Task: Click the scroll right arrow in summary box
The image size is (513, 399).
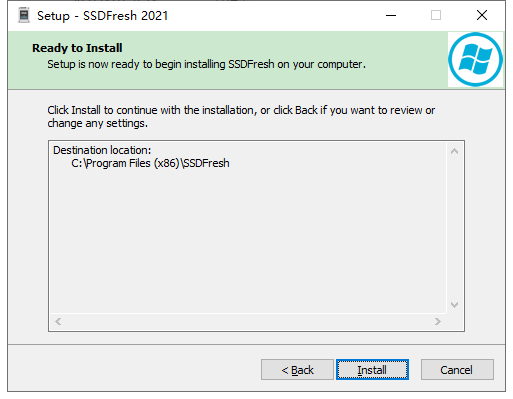Action: pyautogui.click(x=438, y=321)
